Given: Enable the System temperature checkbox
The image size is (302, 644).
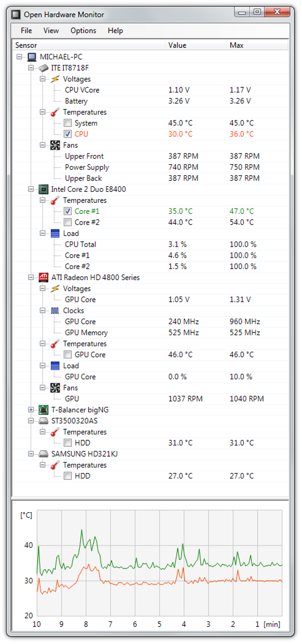Looking at the screenshot, I should [x=68, y=123].
